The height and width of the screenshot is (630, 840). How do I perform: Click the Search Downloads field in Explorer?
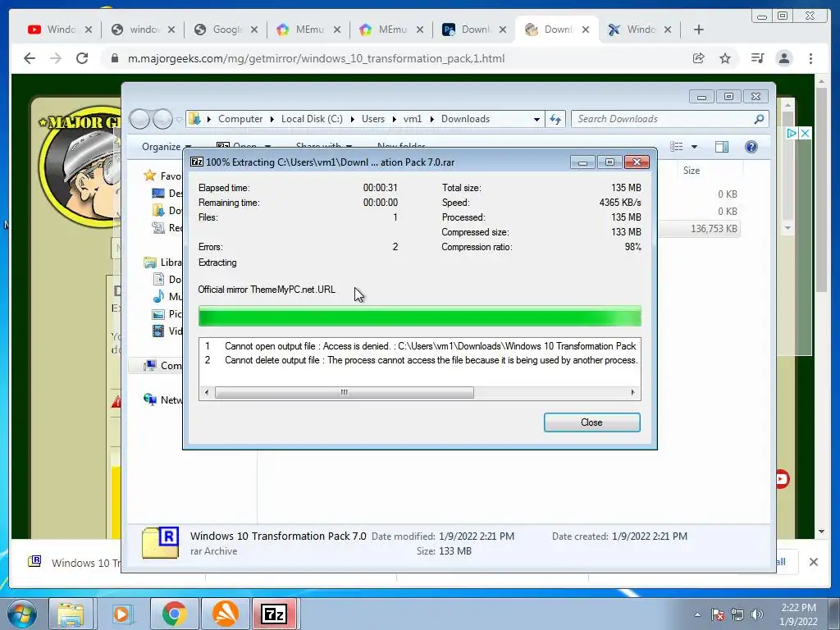pyautogui.click(x=669, y=119)
